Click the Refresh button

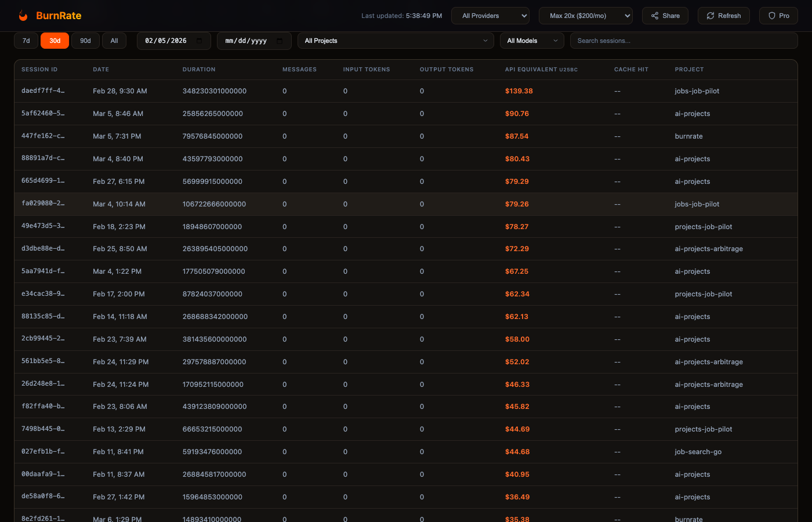(x=724, y=15)
